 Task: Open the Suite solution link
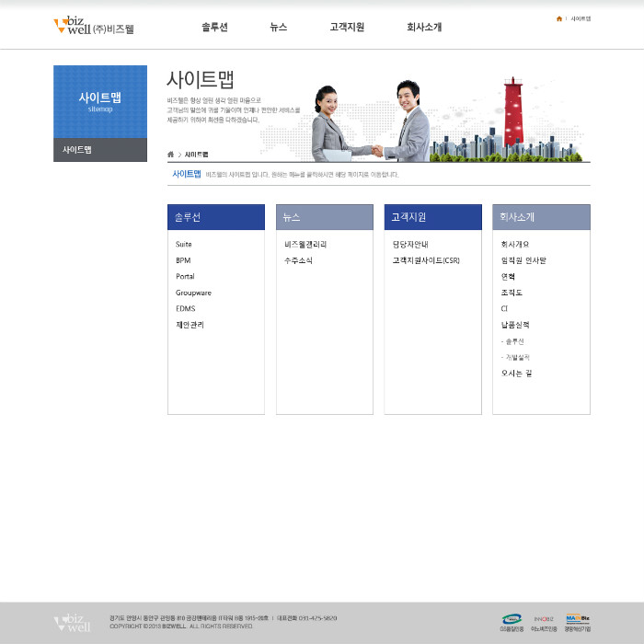coord(184,245)
